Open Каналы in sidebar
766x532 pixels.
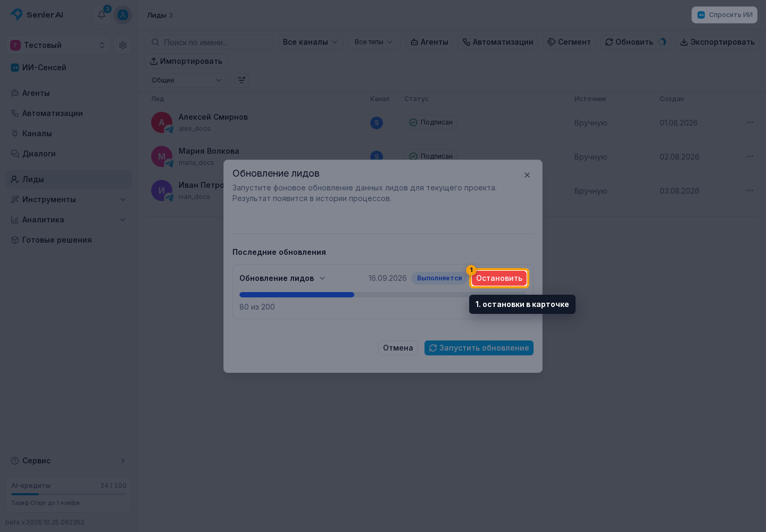point(69,134)
